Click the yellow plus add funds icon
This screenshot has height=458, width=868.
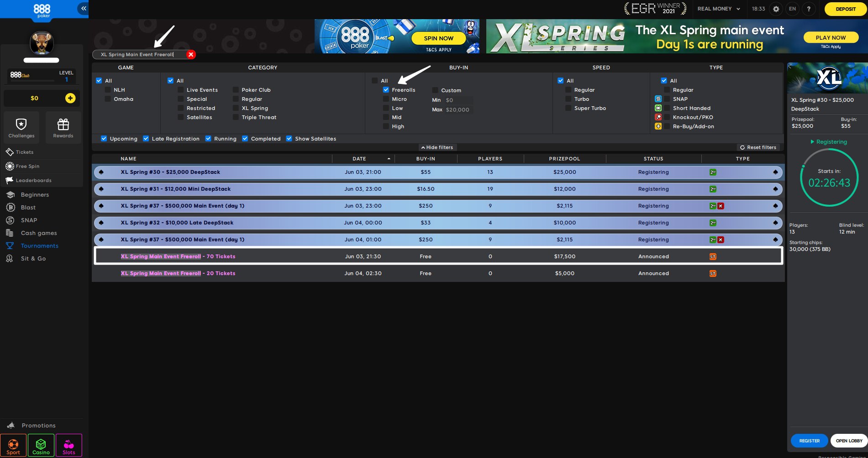(x=70, y=98)
